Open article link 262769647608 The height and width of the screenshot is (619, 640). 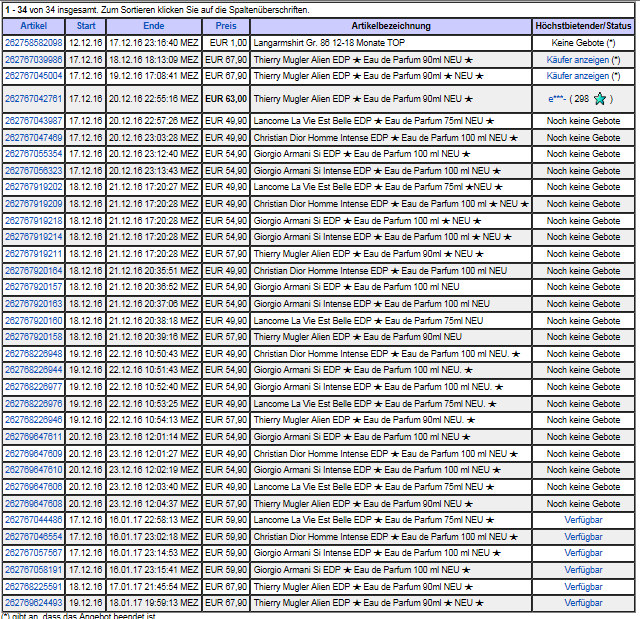[33, 504]
